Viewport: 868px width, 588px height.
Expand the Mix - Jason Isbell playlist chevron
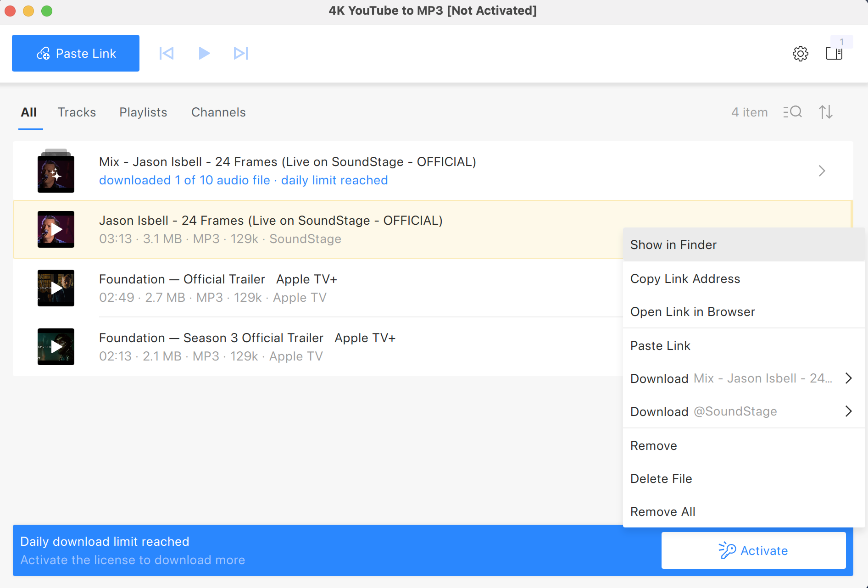click(822, 171)
